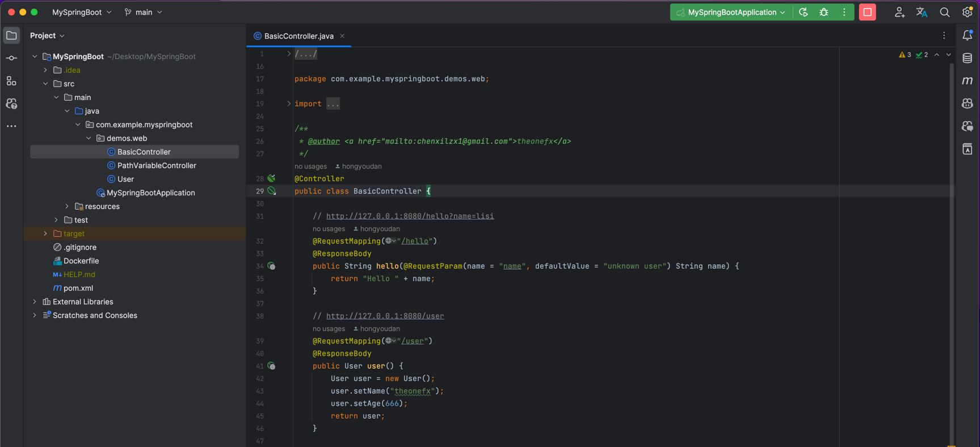This screenshot has width=980, height=447.
Task: Open the Commit tool window
Action: click(x=11, y=58)
